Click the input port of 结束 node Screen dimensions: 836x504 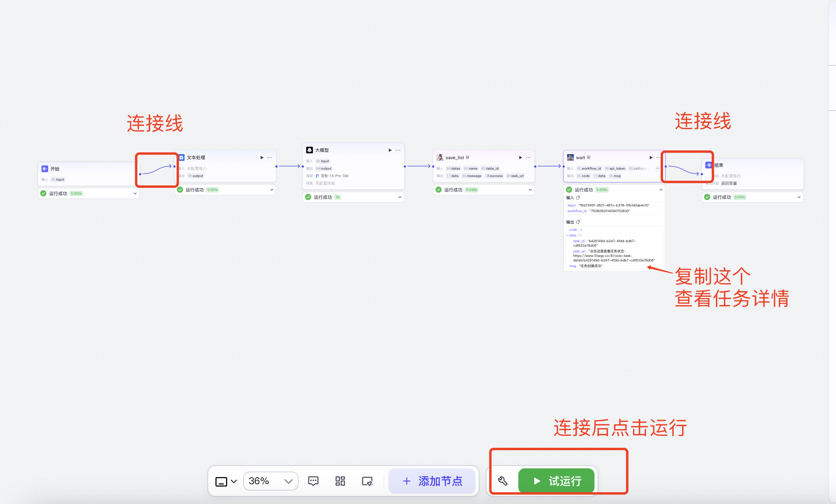click(x=702, y=174)
